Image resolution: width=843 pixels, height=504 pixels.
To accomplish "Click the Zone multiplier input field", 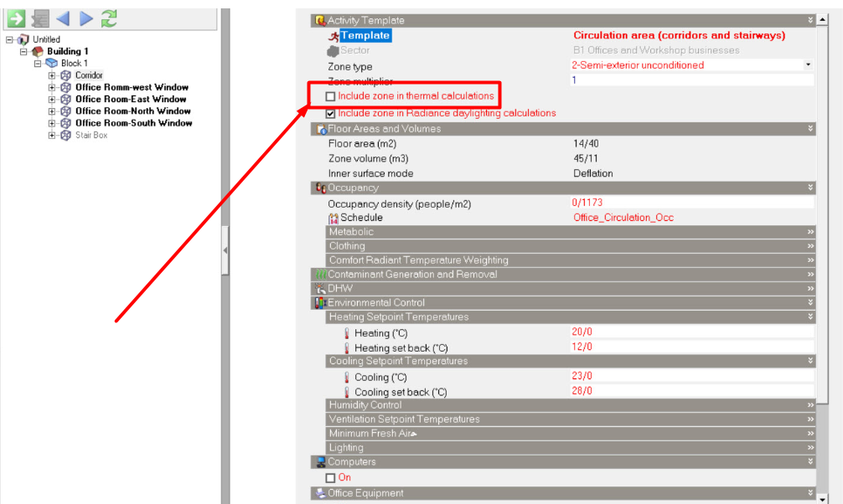I will [691, 80].
